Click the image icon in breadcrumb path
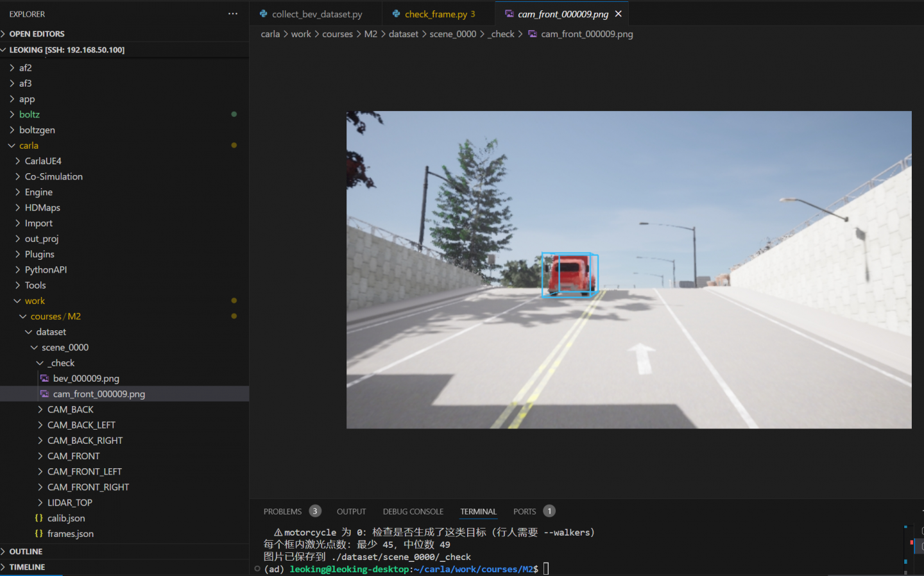 533,34
